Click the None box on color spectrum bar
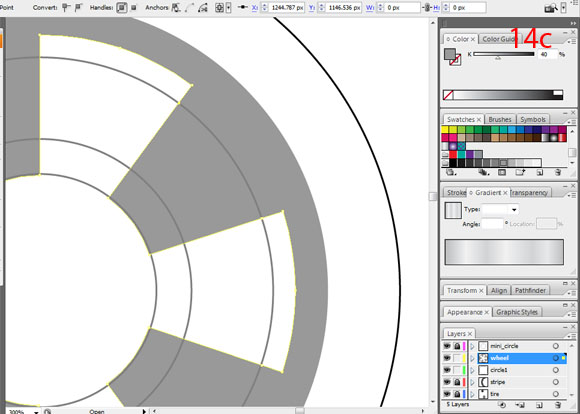The width and height of the screenshot is (580, 414). [x=448, y=95]
